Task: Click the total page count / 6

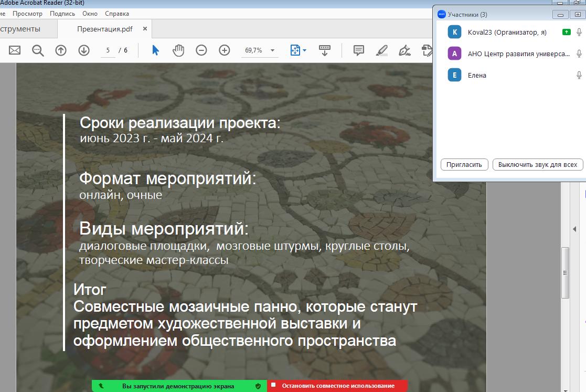Action: click(x=123, y=50)
